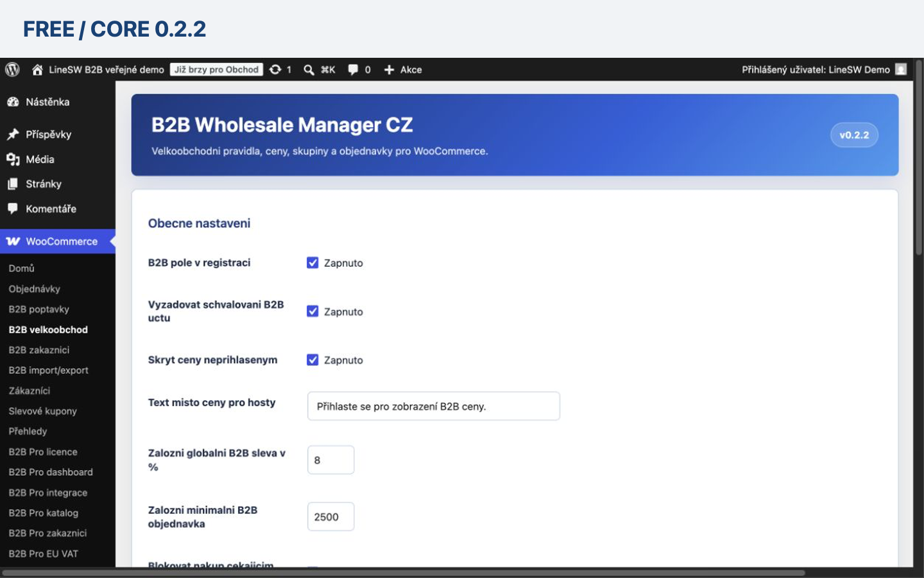924x578 pixels.
Task: Click the comments bubble icon in admin bar
Action: (353, 69)
